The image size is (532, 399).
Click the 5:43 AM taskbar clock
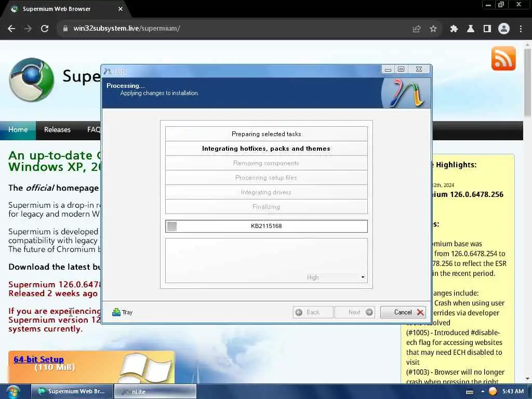pyautogui.click(x=513, y=392)
